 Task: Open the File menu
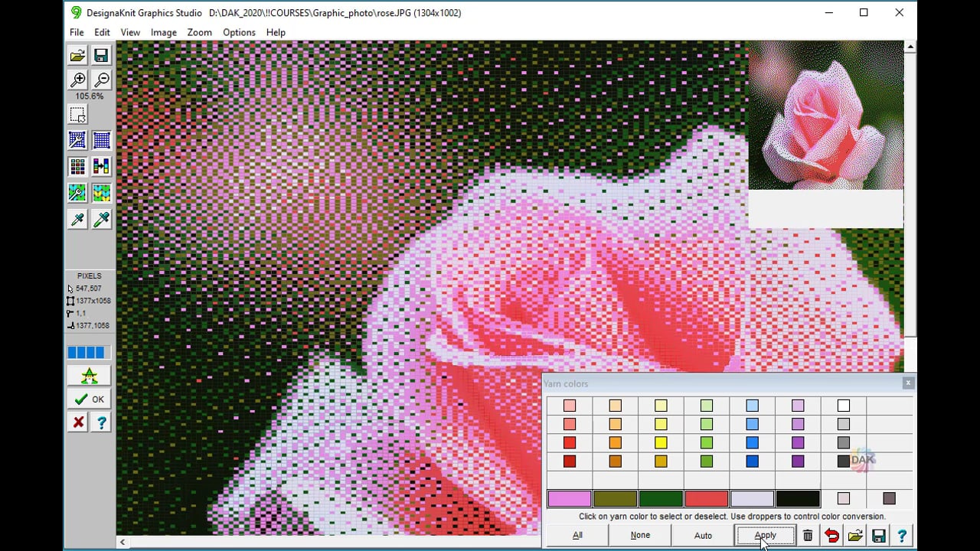point(77,32)
